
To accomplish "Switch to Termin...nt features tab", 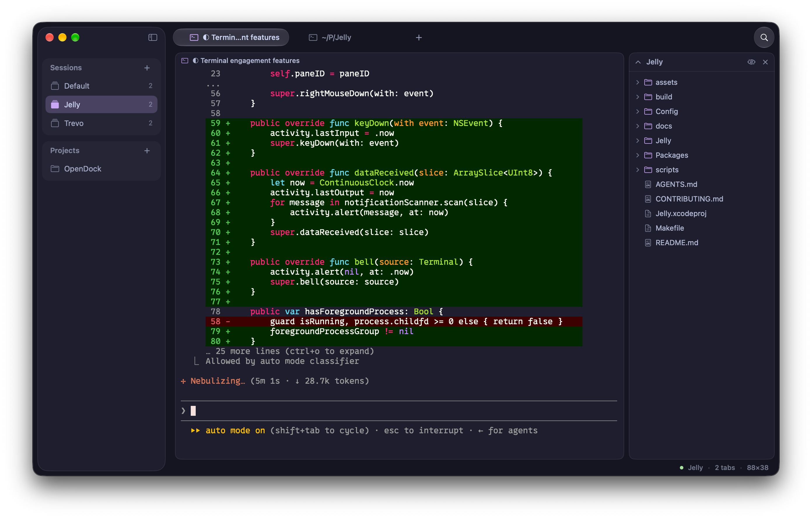I will point(231,37).
